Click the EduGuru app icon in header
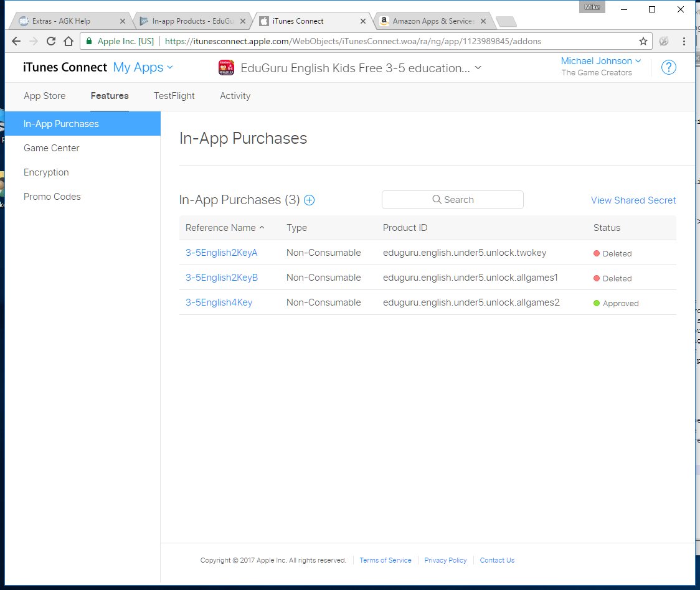The width and height of the screenshot is (700, 590). 226,68
